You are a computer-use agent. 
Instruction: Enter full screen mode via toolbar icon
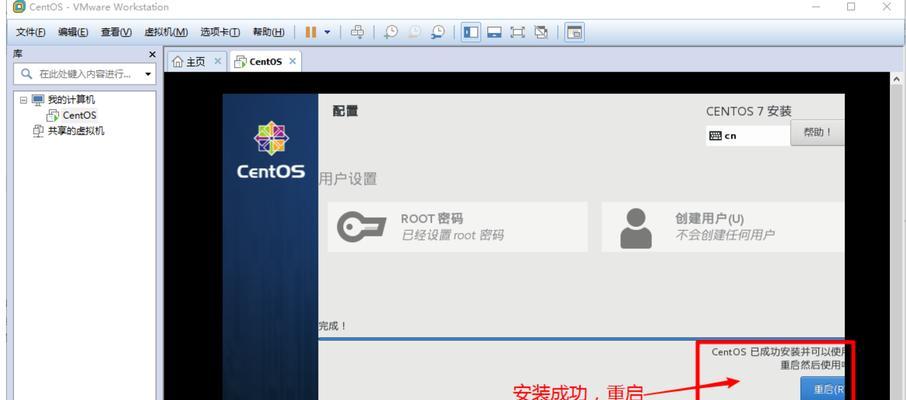517,32
